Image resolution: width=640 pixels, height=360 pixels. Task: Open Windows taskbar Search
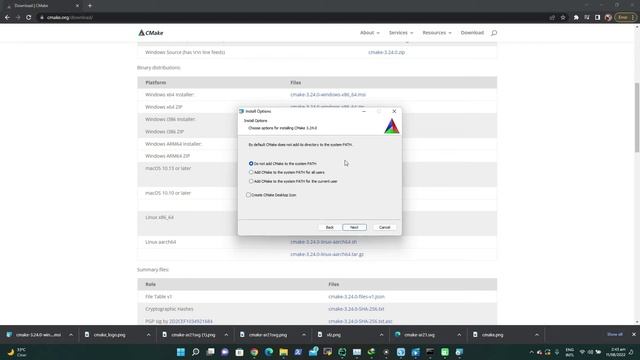(x=196, y=352)
